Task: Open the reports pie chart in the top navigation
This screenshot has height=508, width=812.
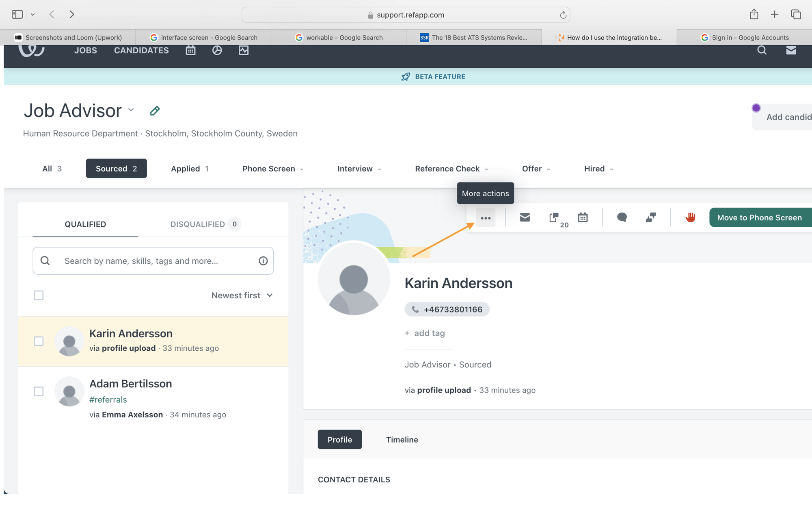Action: click(x=217, y=50)
